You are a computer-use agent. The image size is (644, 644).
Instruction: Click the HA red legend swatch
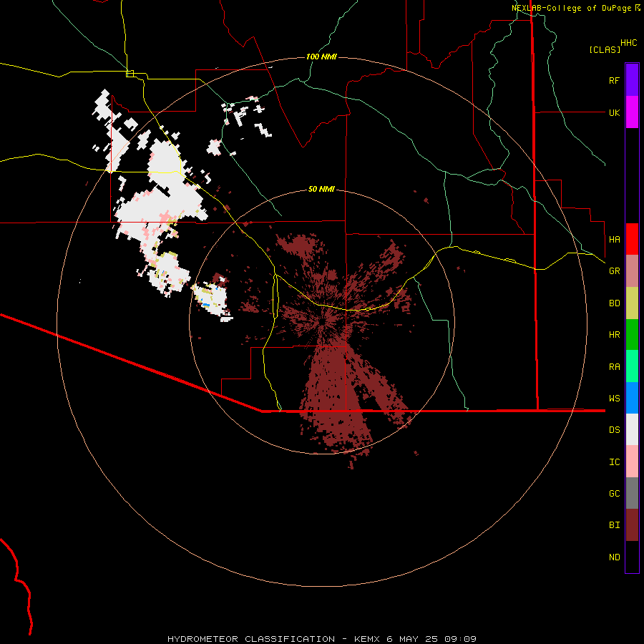632,239
